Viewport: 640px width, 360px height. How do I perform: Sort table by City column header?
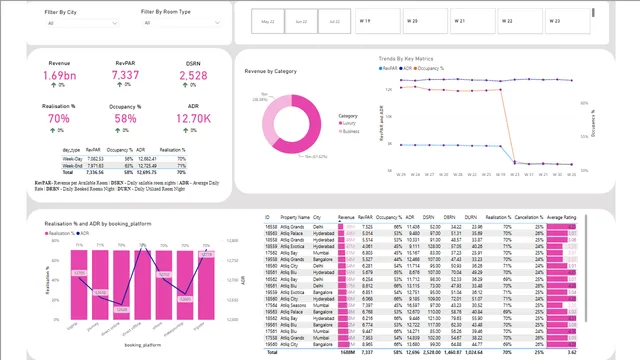point(317,218)
